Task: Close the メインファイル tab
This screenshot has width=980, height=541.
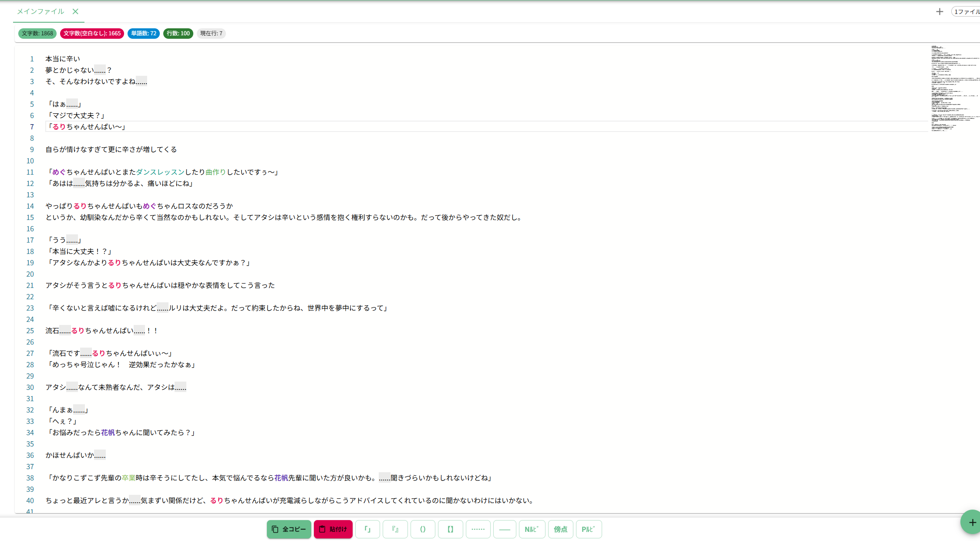Action: [75, 11]
